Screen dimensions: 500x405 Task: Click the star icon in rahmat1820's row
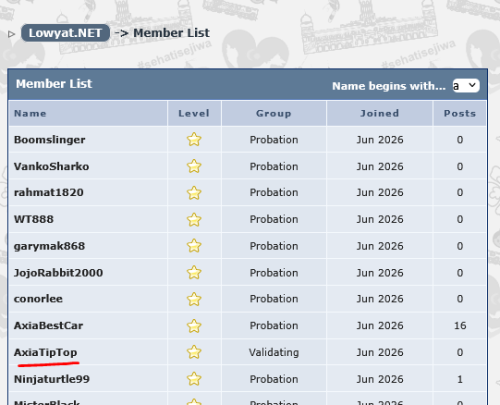coord(194,193)
